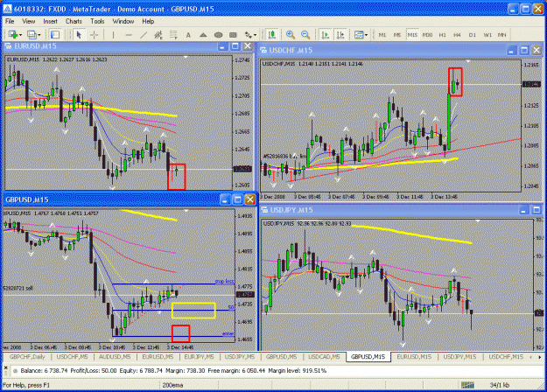Select the horizontal line drawing tool
Image resolution: width=547 pixels, height=392 pixels.
tap(129, 34)
